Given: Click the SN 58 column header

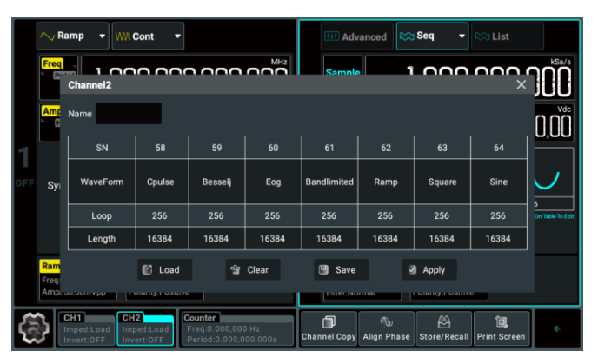Looking at the screenshot, I should (x=161, y=148).
